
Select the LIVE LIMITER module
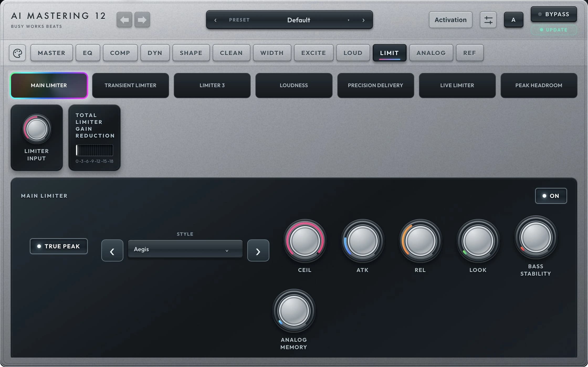tap(457, 86)
